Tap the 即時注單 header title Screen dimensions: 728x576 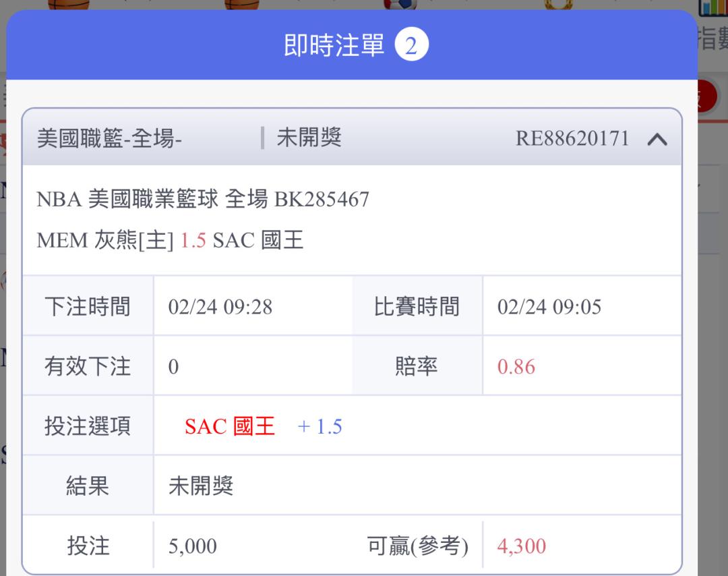click(x=334, y=46)
